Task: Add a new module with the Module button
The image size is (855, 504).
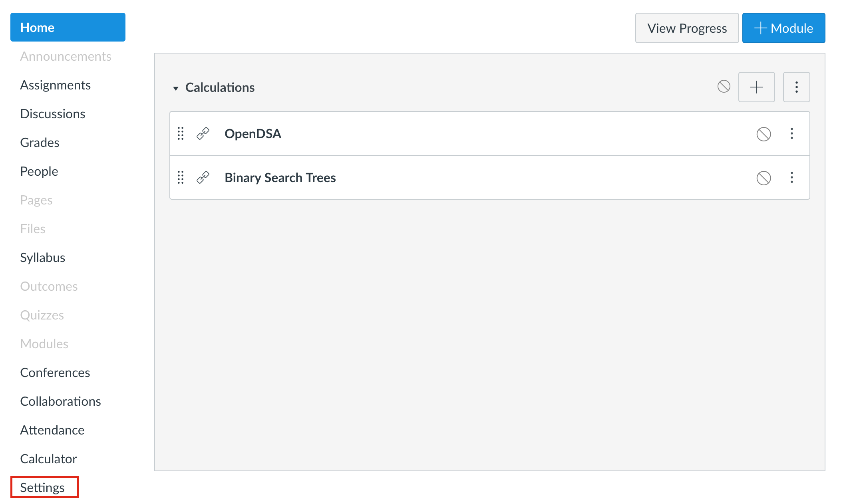Action: (783, 28)
